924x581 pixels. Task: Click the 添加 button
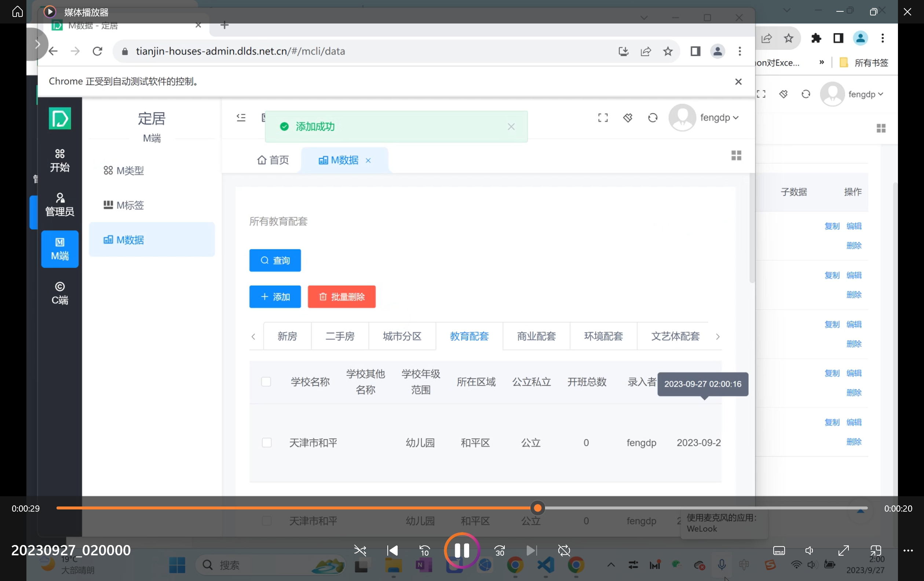[275, 297]
